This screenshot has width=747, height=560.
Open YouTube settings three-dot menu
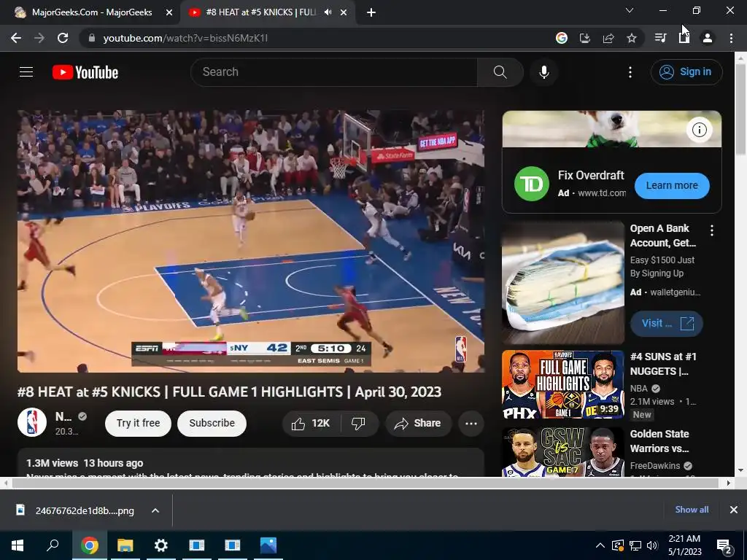point(630,72)
